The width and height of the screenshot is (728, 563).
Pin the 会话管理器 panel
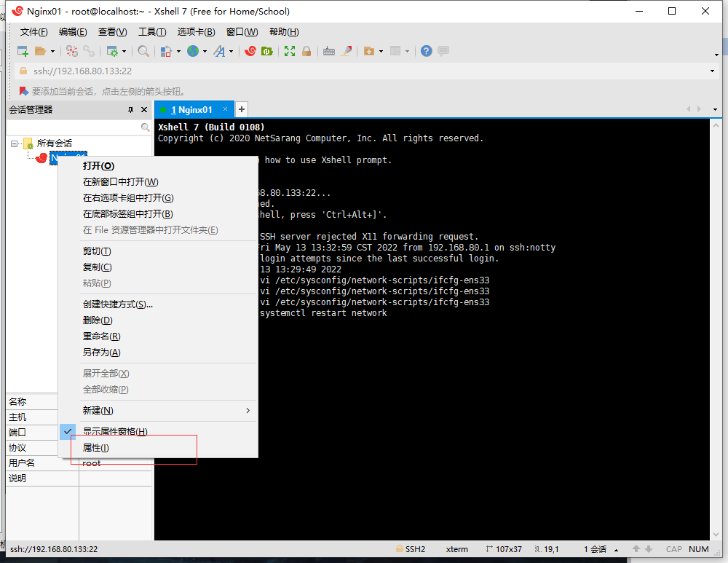click(130, 110)
